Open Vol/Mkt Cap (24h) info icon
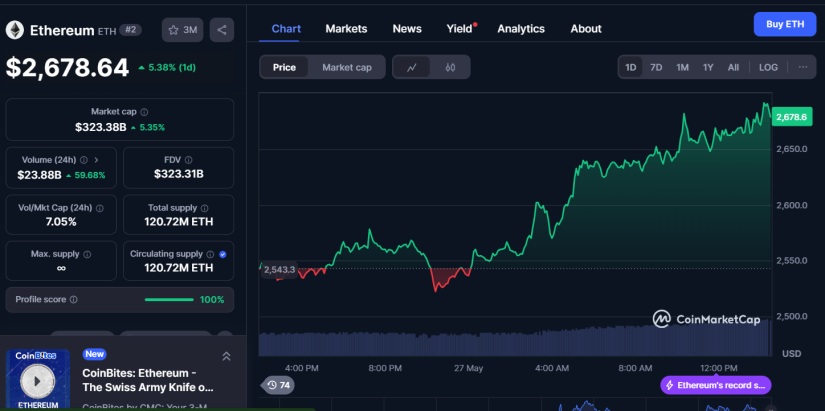The width and height of the screenshot is (825, 411). [x=99, y=208]
